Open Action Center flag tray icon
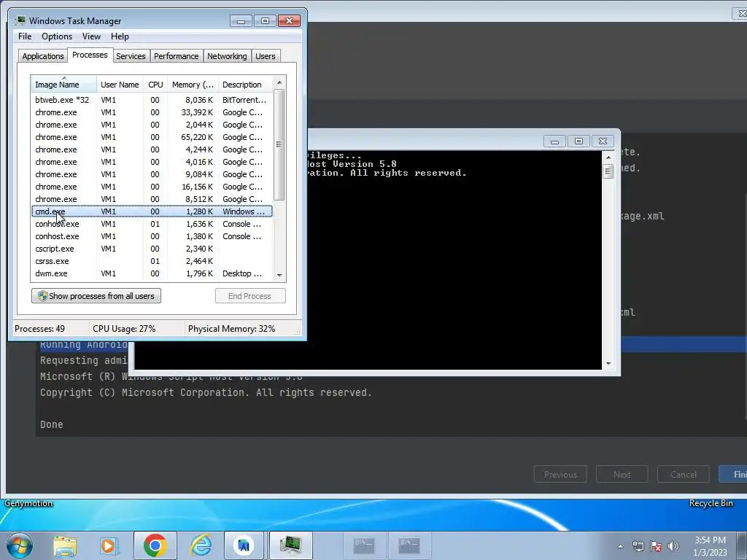The image size is (747, 560). [656, 546]
